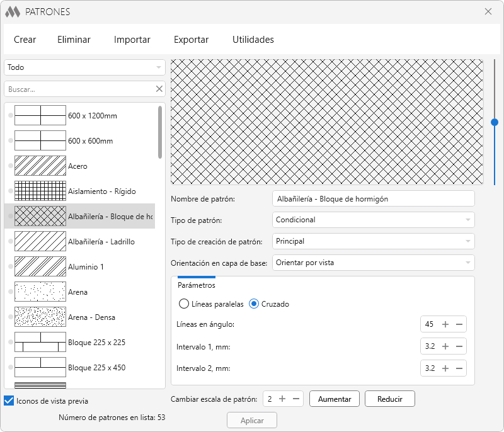Pick the Bloque 225 x 450 pattern icon
This screenshot has height=432, width=504.
[x=40, y=368]
